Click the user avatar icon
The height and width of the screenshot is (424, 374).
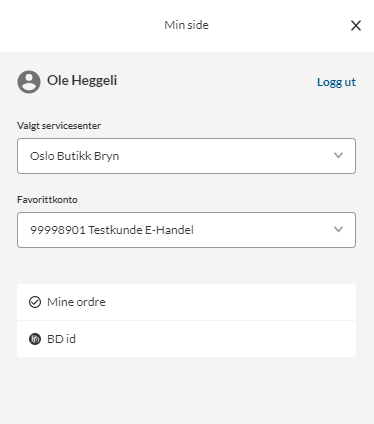coord(29,82)
